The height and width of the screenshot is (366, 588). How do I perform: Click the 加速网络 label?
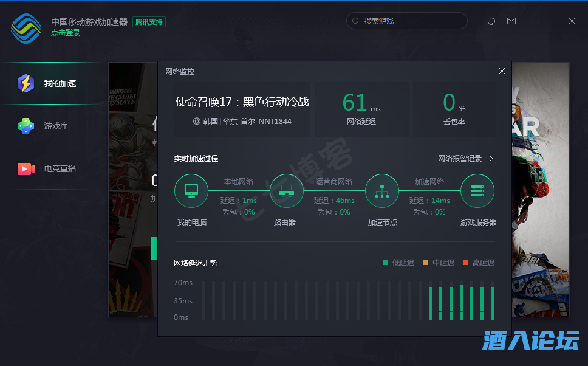click(429, 182)
